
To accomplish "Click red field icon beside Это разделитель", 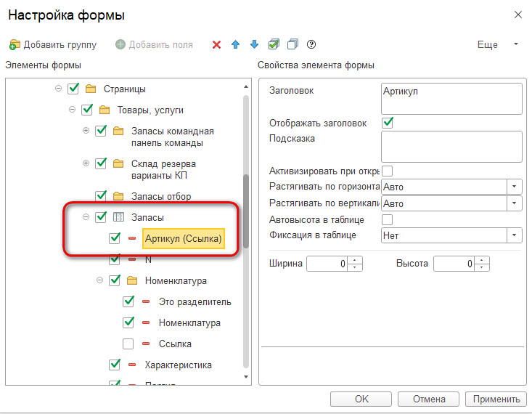I will (x=146, y=301).
